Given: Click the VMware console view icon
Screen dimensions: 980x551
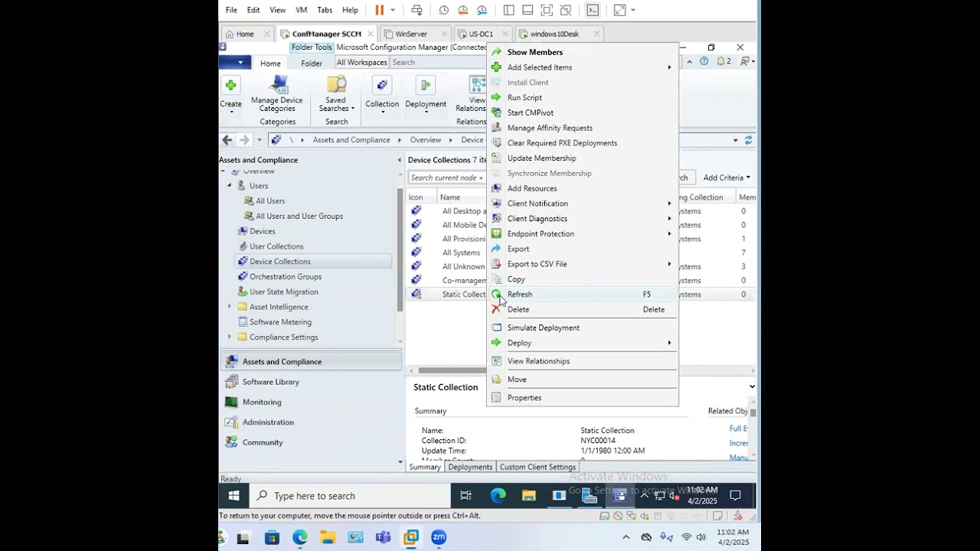Looking at the screenshot, I should [x=593, y=10].
